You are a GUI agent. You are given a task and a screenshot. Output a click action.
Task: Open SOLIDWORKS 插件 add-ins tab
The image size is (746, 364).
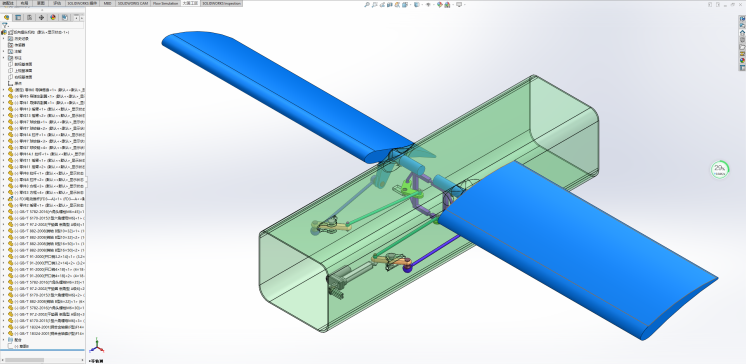pos(82,3)
